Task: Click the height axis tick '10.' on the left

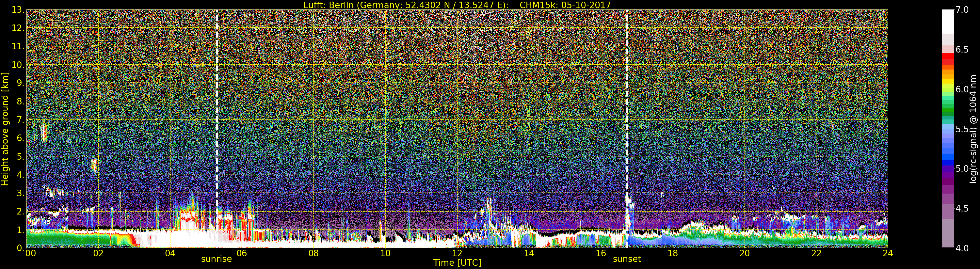Action: pyautogui.click(x=18, y=65)
